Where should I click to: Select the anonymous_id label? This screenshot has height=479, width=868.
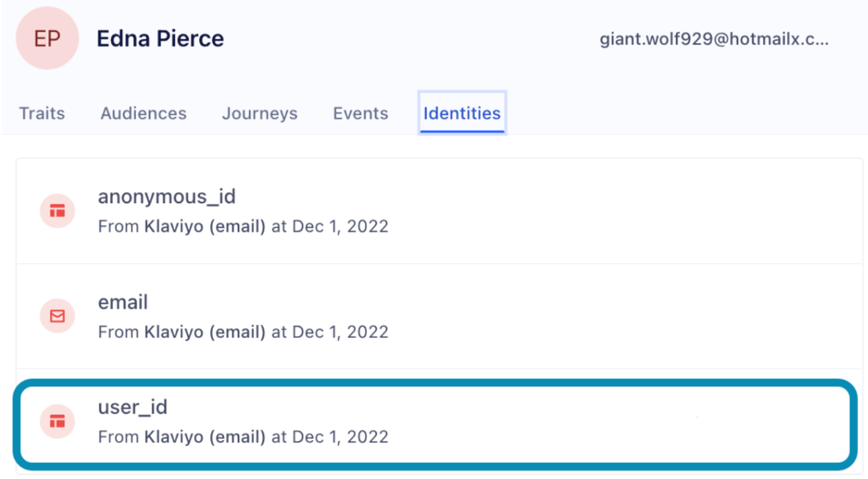[x=167, y=197]
